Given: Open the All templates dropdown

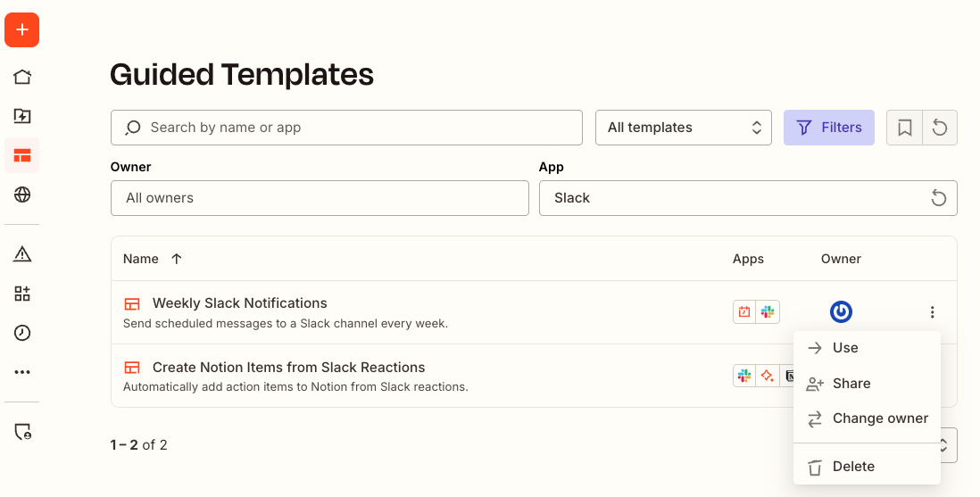Looking at the screenshot, I should pos(683,128).
